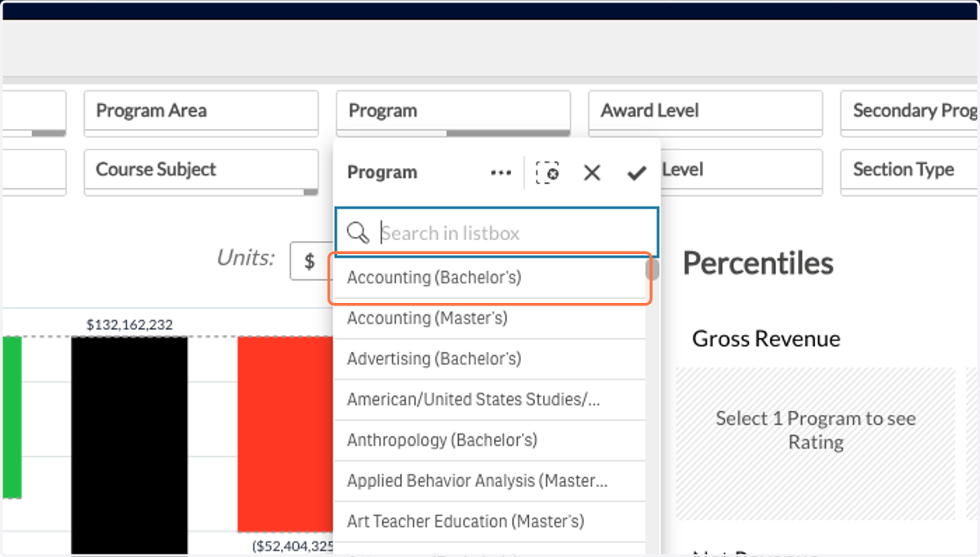Select Art Teacher Education (Master's)

coord(490,522)
